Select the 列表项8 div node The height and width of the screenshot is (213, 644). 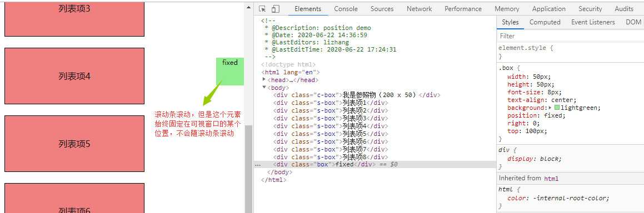(330, 158)
